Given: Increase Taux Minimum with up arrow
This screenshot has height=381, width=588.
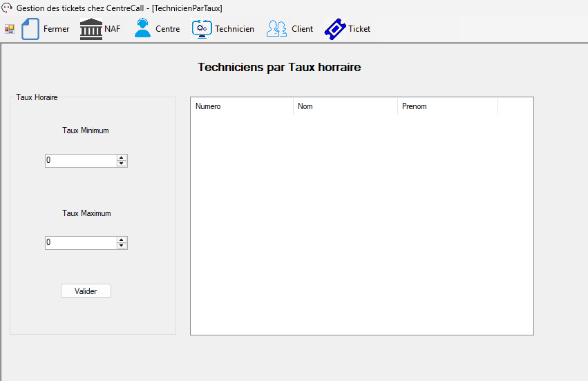Looking at the screenshot, I should coord(122,157).
